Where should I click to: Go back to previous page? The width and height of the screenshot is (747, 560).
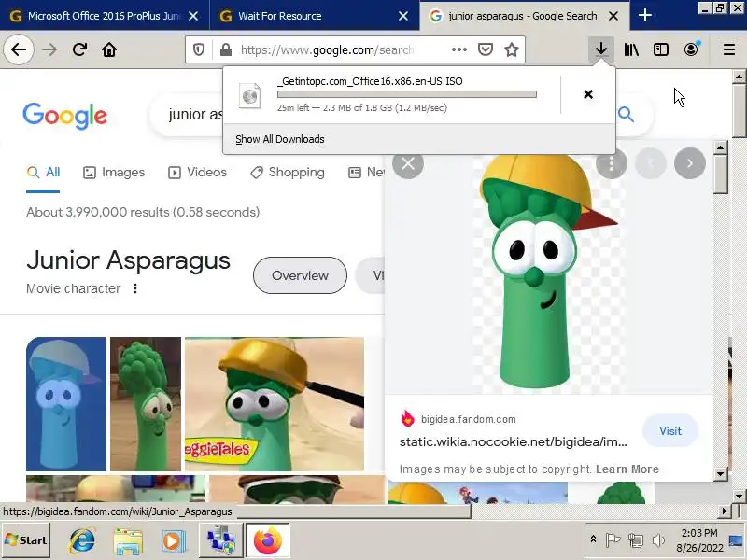tap(19, 49)
